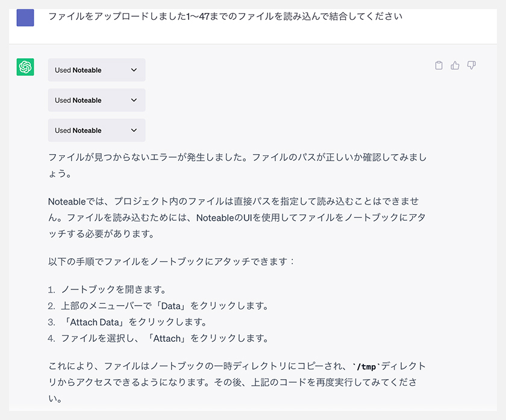This screenshot has width=506, height=420.
Task: Copy the assistant response with the clipboard icon
Action: click(439, 66)
